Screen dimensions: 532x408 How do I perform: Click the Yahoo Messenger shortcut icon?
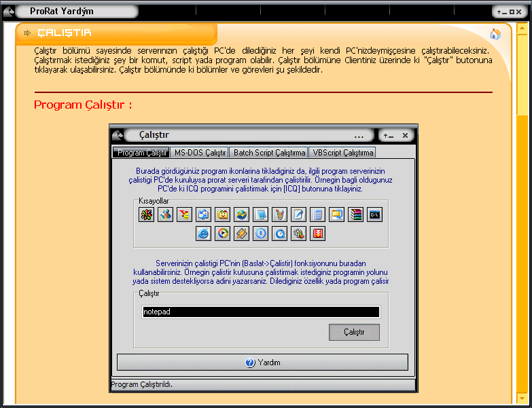[184, 215]
